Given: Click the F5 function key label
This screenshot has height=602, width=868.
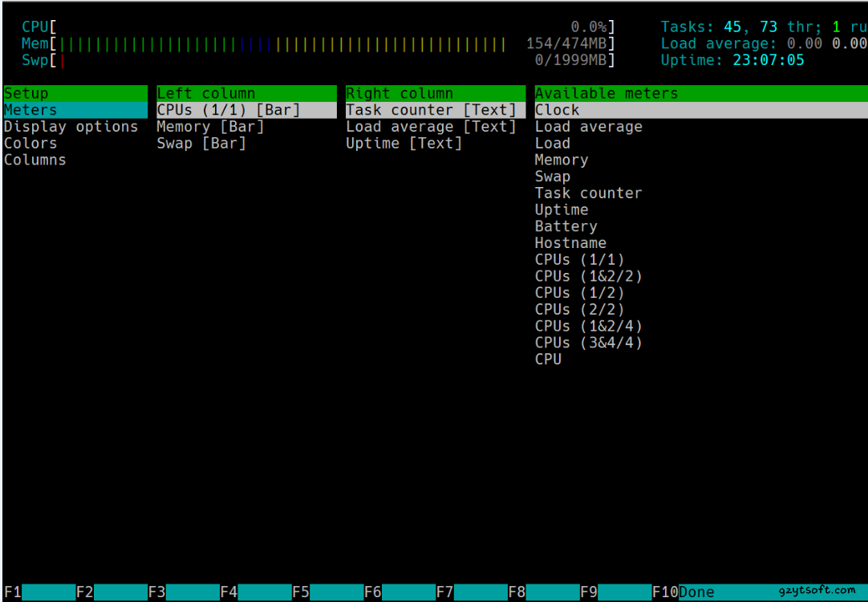Looking at the screenshot, I should coord(301,592).
